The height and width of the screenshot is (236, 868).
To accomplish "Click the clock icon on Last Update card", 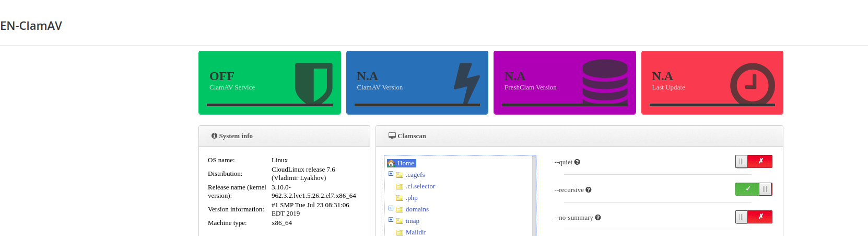I will point(752,84).
